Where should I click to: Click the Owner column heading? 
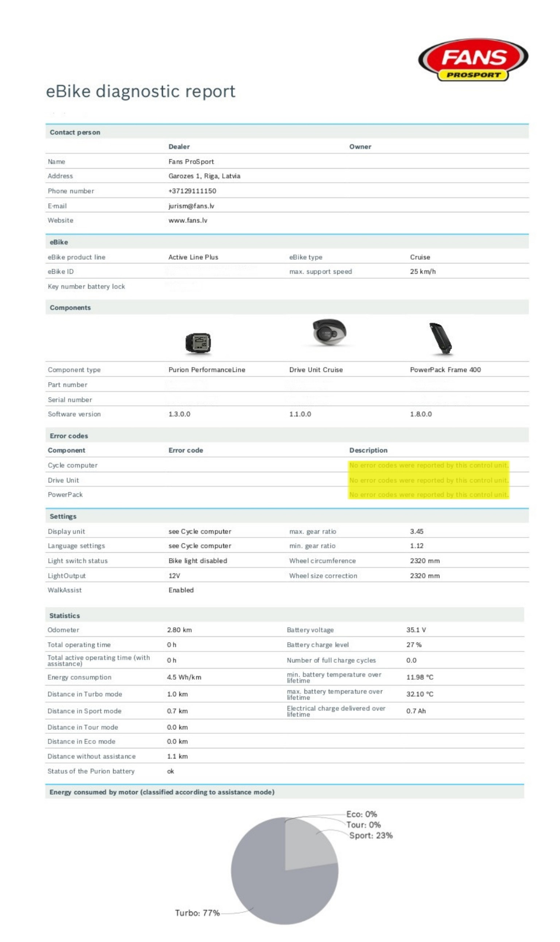point(360,147)
